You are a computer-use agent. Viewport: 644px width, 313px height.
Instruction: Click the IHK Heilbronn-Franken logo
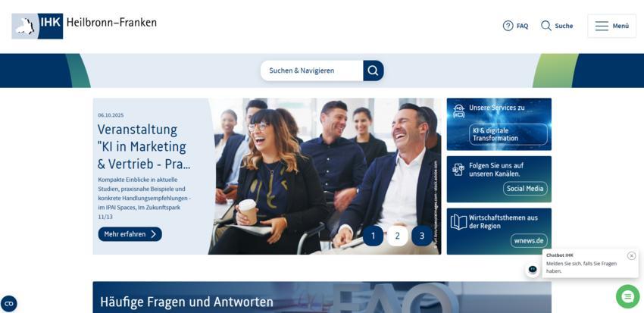coord(84,25)
